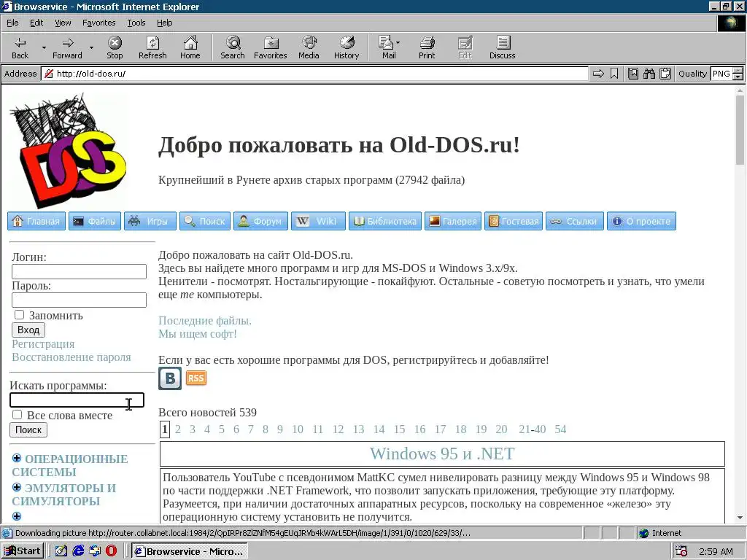Image resolution: width=747 pixels, height=560 pixels.
Task: Focus the Пароль input field
Action: pos(79,300)
